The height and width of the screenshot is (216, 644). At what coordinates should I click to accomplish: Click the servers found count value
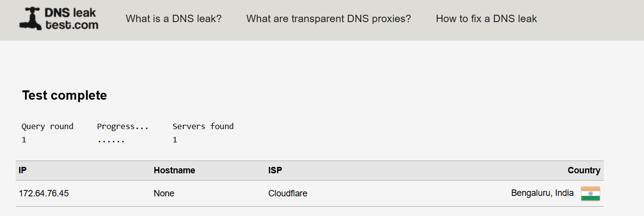pos(175,140)
